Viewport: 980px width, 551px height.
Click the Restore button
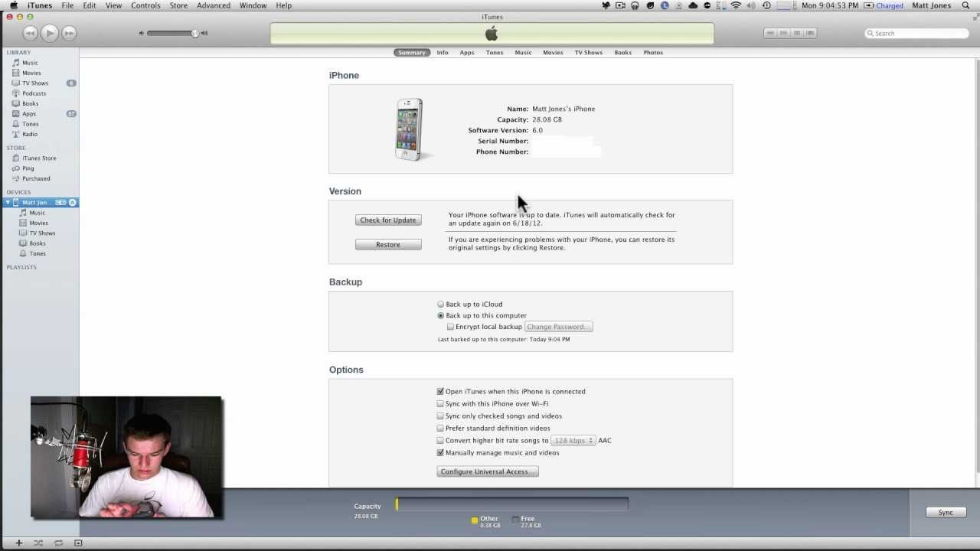[x=388, y=245]
